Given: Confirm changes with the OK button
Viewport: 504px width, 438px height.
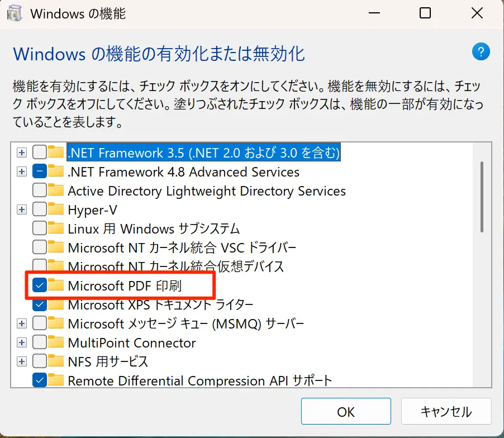Looking at the screenshot, I should (x=346, y=411).
